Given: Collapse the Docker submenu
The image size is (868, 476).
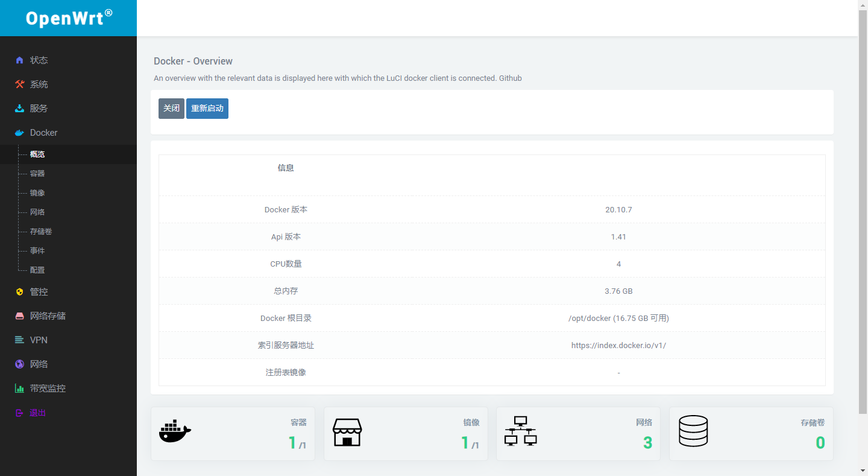Looking at the screenshot, I should coord(43,132).
